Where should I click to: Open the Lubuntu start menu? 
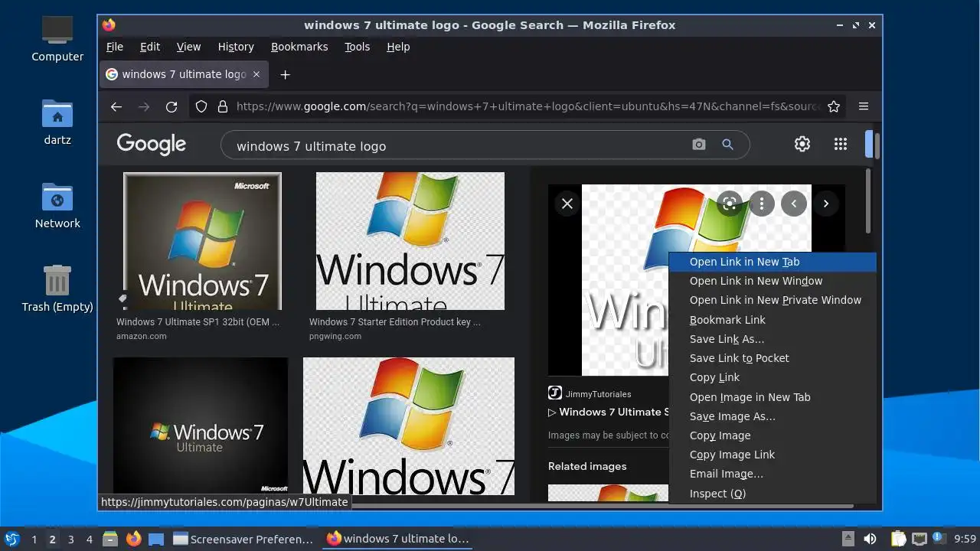pos(12,539)
